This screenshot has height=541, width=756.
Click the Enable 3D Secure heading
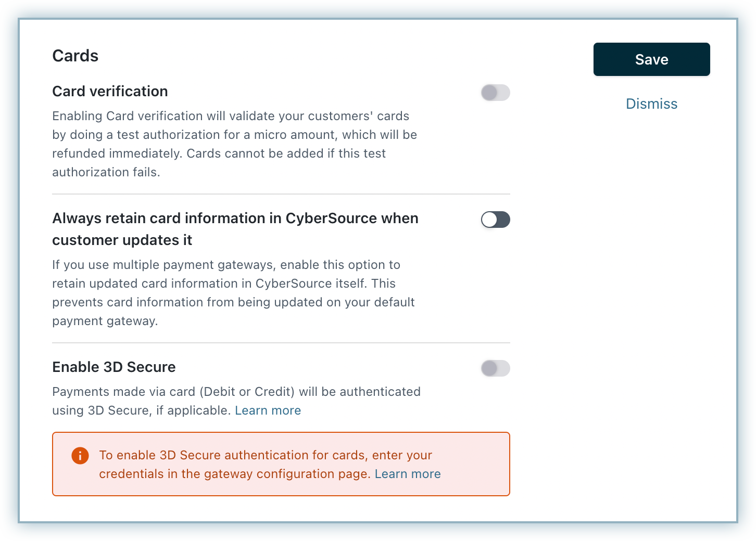pos(114,367)
